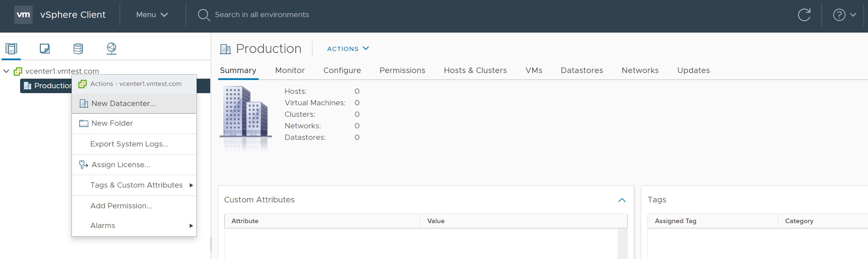Switch to the Permissions tab

pyautogui.click(x=402, y=70)
